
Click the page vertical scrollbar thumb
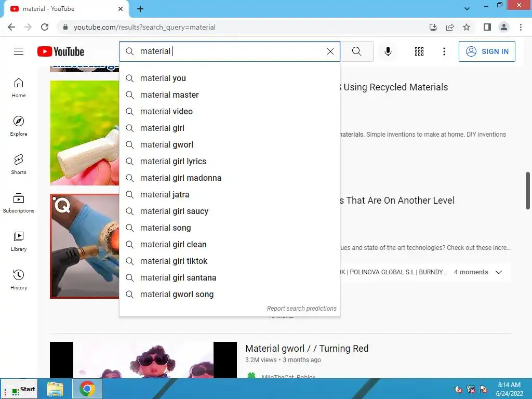(528, 191)
